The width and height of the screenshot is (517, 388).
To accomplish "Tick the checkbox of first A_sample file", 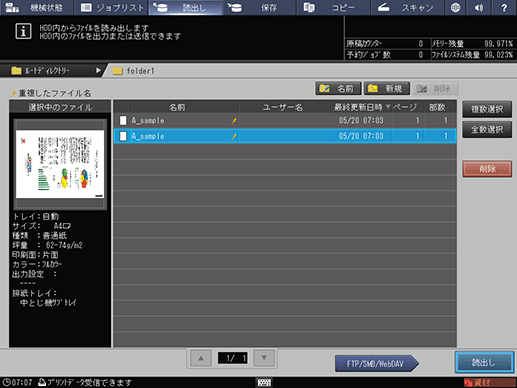I will coord(123,120).
